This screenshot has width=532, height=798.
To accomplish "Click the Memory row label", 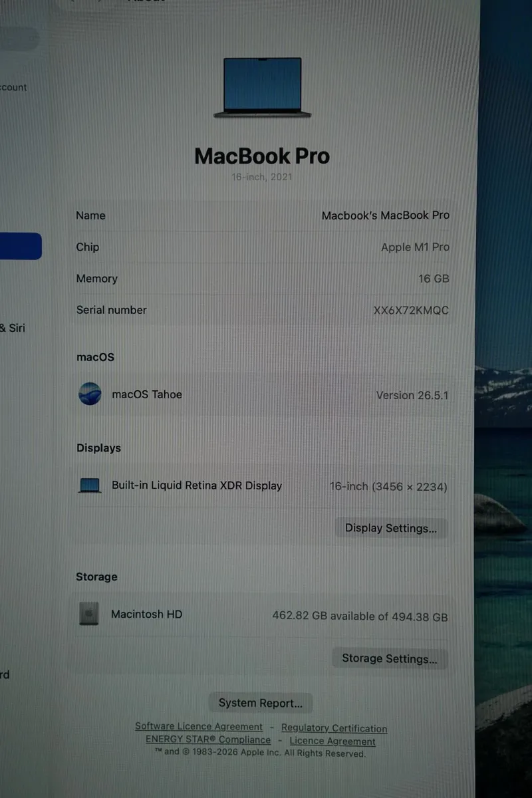I will [x=96, y=279].
